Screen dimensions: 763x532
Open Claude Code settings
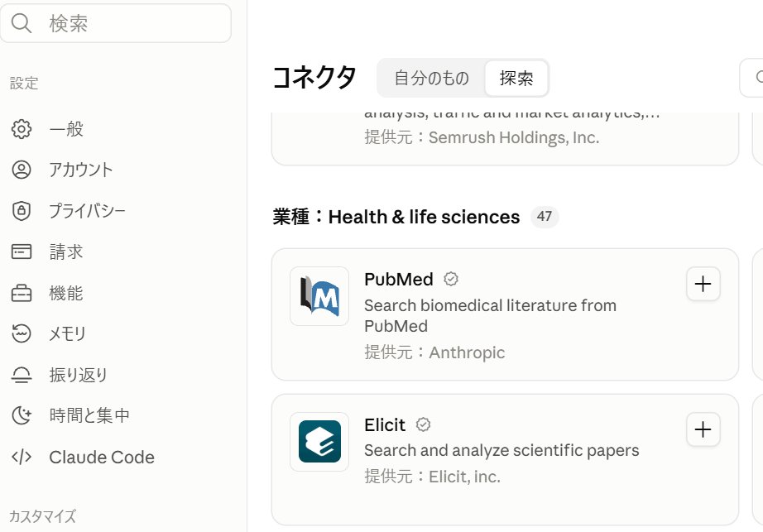tap(102, 457)
